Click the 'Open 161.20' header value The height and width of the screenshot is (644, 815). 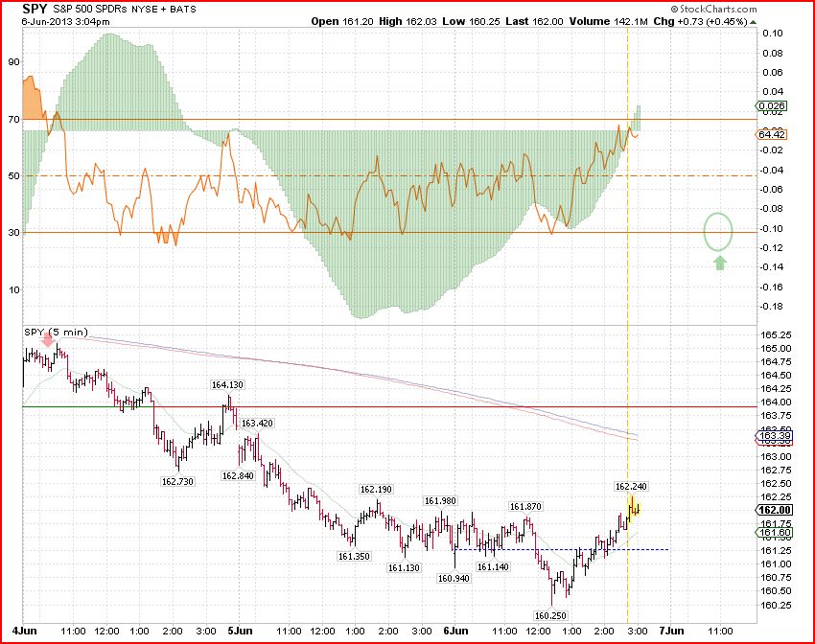coord(342,21)
